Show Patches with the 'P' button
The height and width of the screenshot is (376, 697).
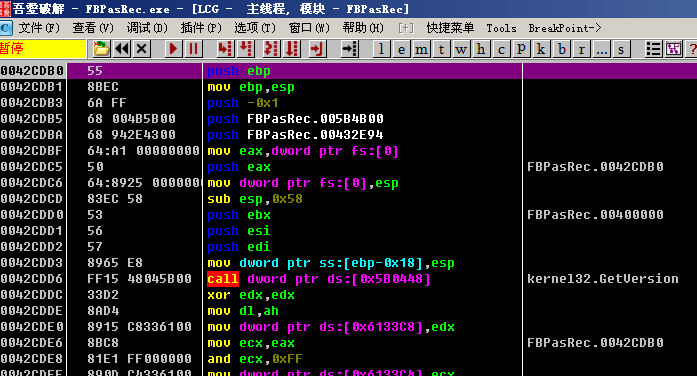(521, 48)
